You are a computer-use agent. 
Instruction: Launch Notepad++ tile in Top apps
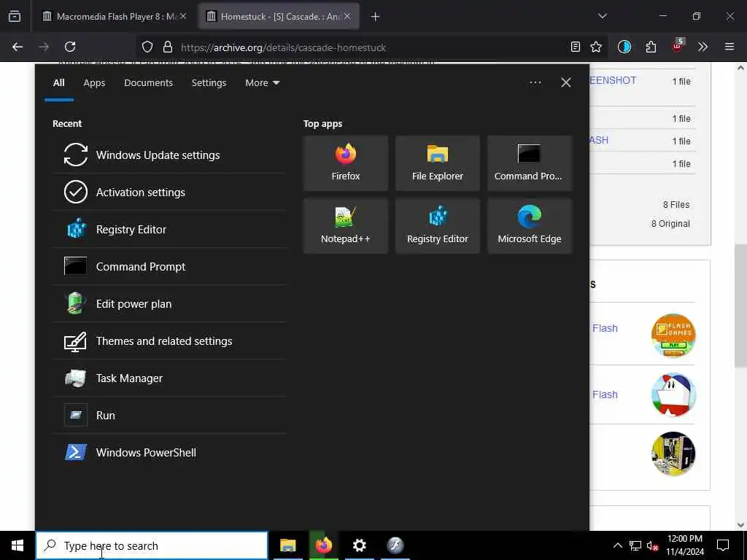[345, 226]
